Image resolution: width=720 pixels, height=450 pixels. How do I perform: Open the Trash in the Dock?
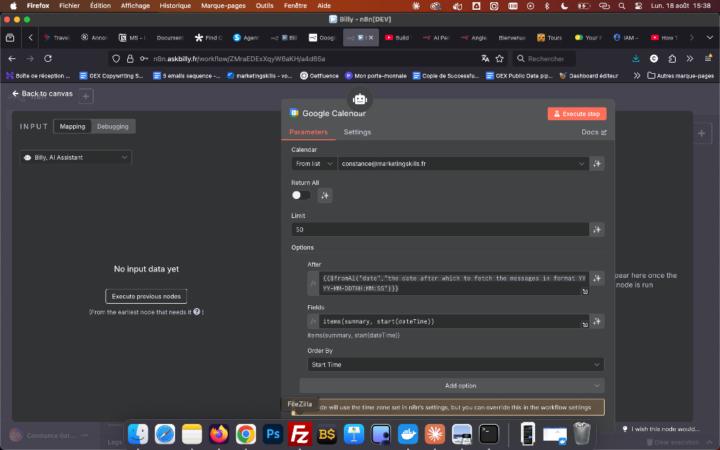(582, 433)
